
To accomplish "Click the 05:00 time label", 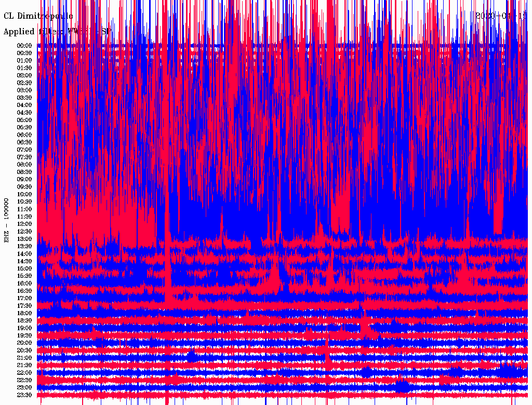I will click(x=24, y=120).
